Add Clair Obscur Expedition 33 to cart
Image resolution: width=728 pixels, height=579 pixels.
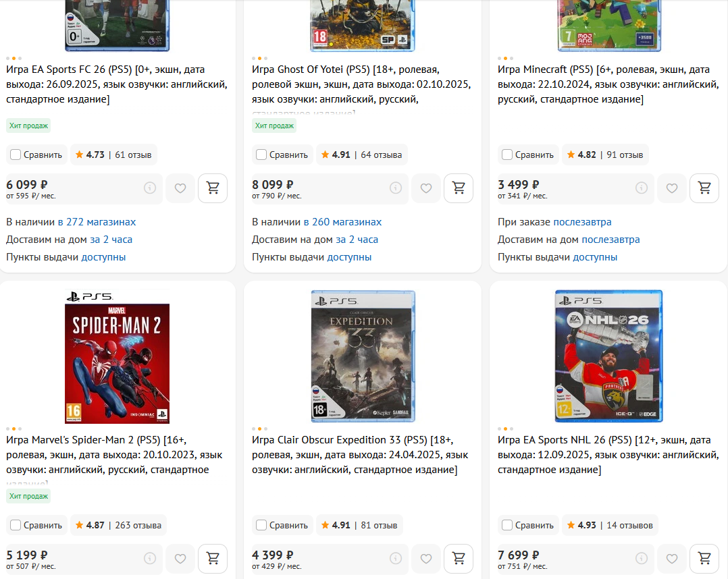(459, 559)
